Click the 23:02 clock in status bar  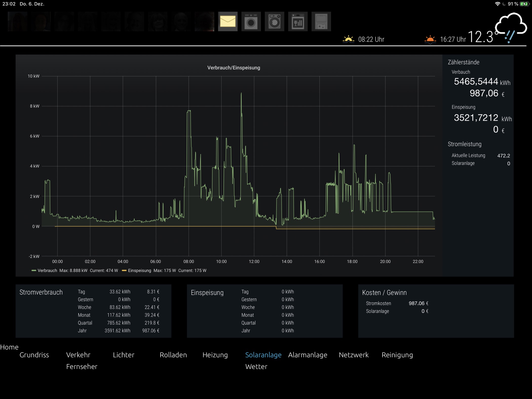(9, 4)
